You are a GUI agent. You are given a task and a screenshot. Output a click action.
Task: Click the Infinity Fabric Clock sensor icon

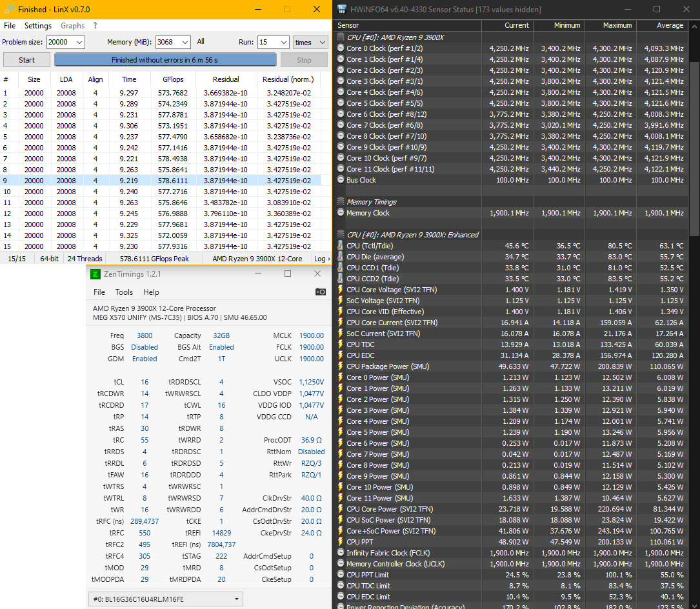tap(341, 553)
